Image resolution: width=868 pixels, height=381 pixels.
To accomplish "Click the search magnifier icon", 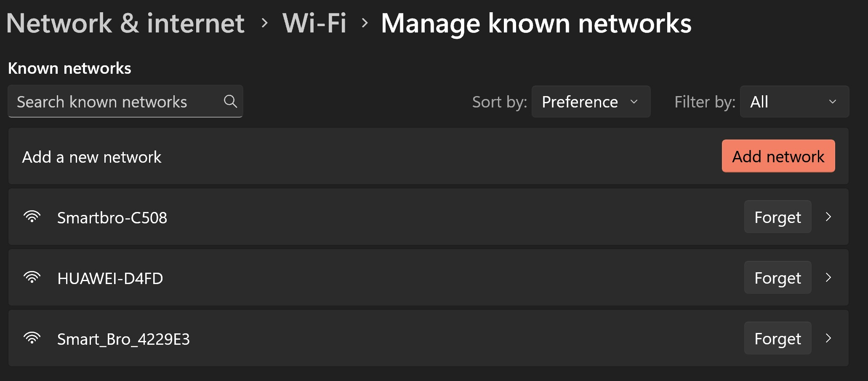I will [x=230, y=101].
